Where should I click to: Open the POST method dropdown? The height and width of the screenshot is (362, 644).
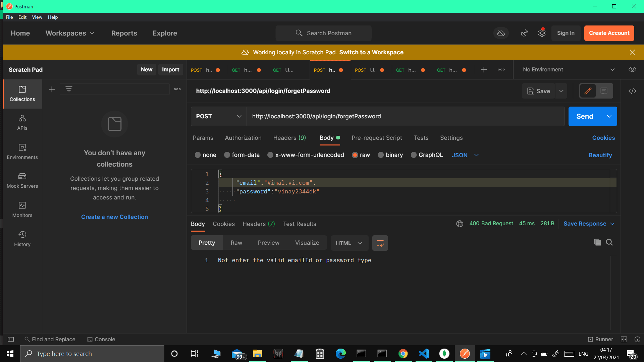click(x=219, y=116)
